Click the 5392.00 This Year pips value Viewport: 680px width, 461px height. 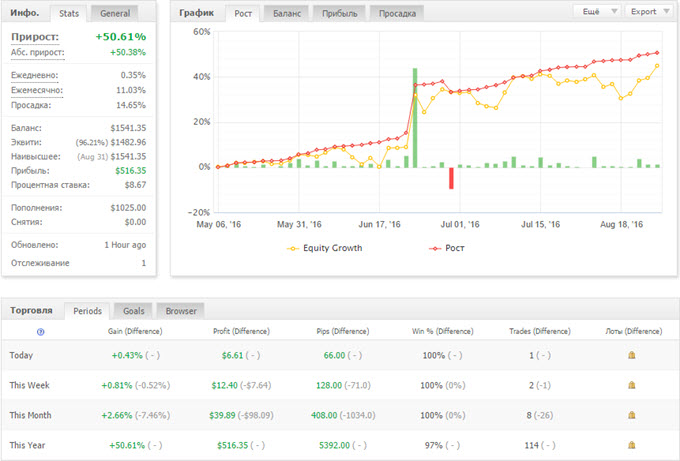click(334, 445)
